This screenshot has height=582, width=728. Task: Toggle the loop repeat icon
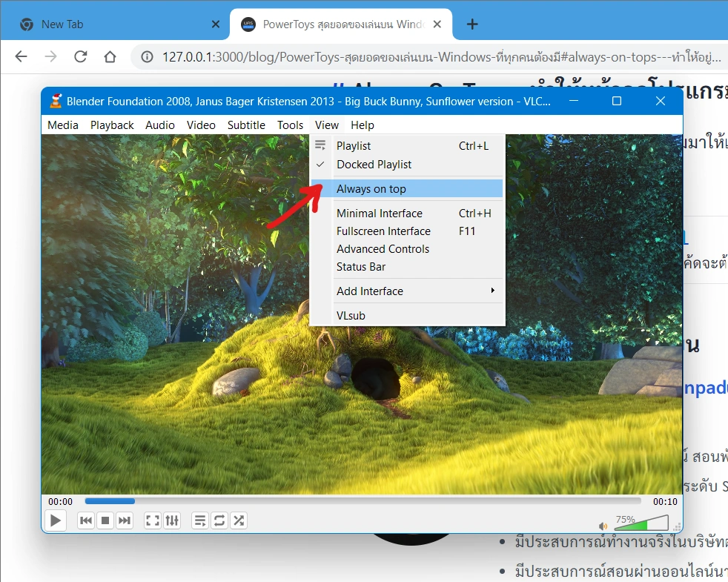(x=219, y=520)
